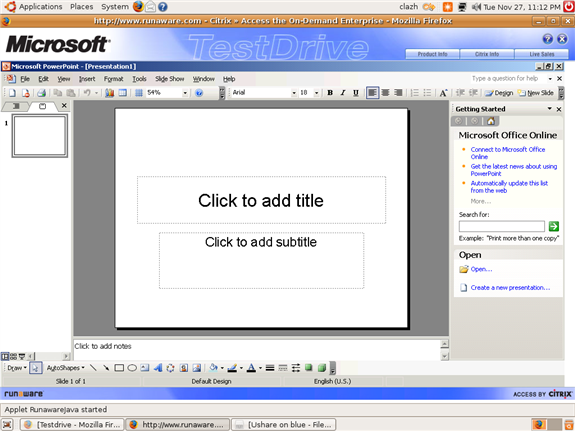Click the Undo arrow icon
Image resolution: width=575 pixels, height=431 pixels.
coord(87,93)
